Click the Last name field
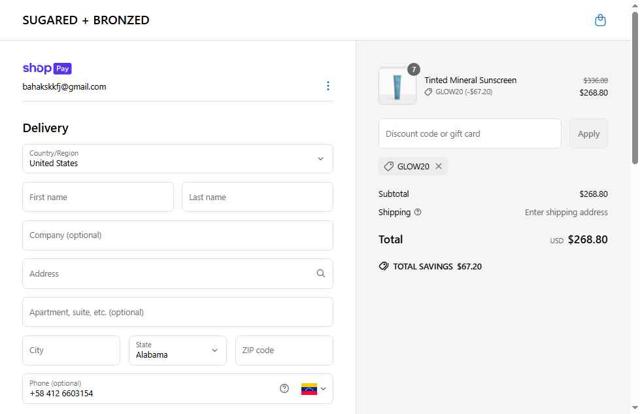This screenshot has height=414, width=640. tap(258, 197)
